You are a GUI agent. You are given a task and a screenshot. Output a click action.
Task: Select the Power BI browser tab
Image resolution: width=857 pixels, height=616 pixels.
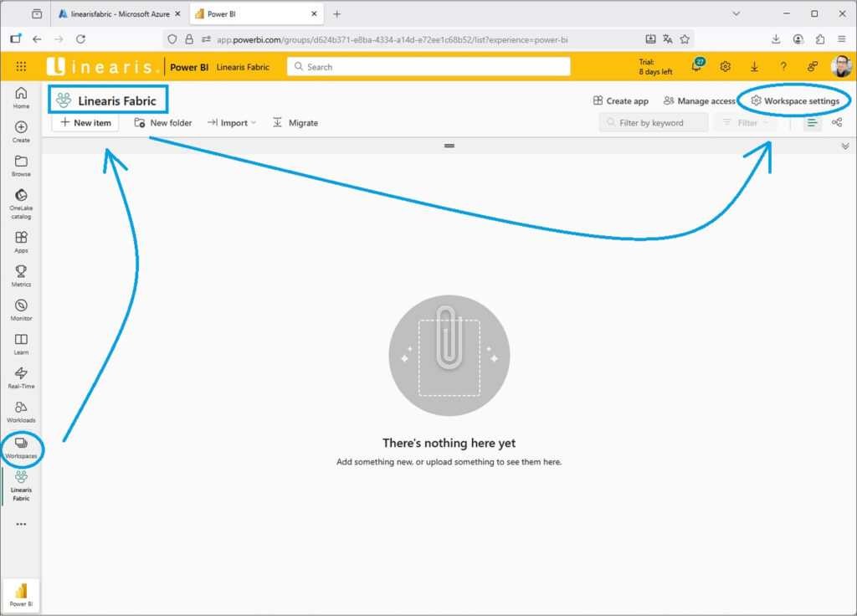tap(254, 14)
